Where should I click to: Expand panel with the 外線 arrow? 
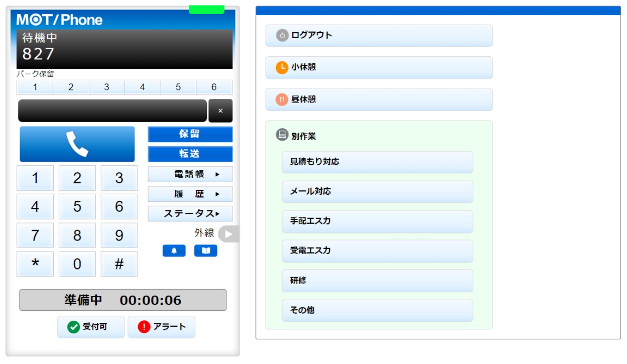pyautogui.click(x=228, y=234)
